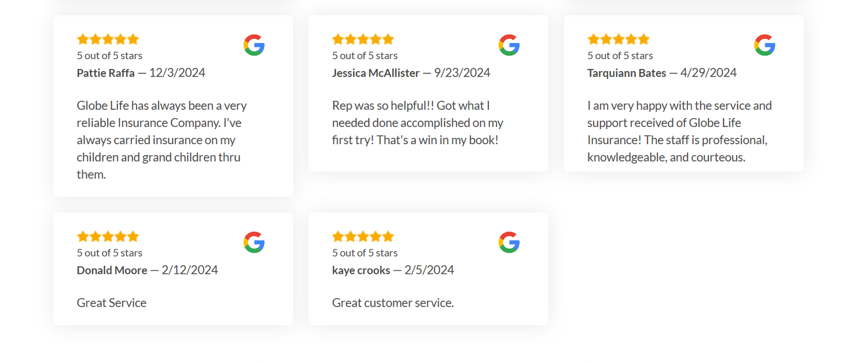The width and height of the screenshot is (868, 363).
Task: Click Google logo on kaye crooks's review
Action: coord(509,243)
